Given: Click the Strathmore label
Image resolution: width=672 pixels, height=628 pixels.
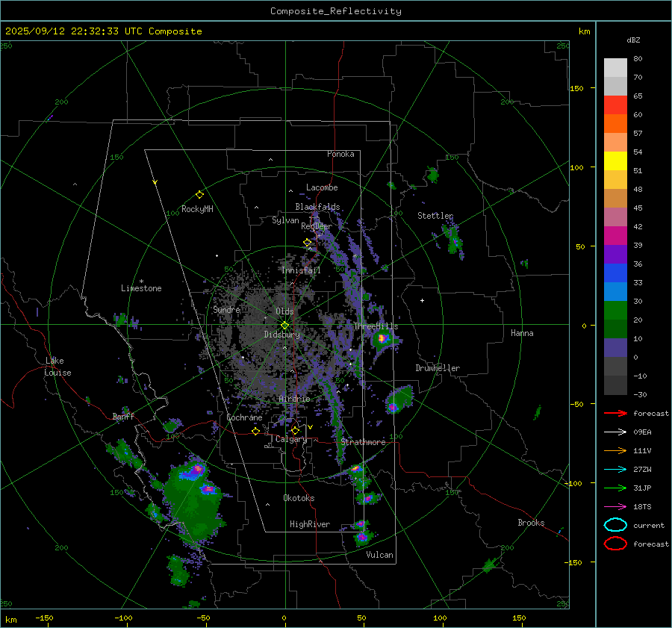Looking at the screenshot, I should click(364, 442).
